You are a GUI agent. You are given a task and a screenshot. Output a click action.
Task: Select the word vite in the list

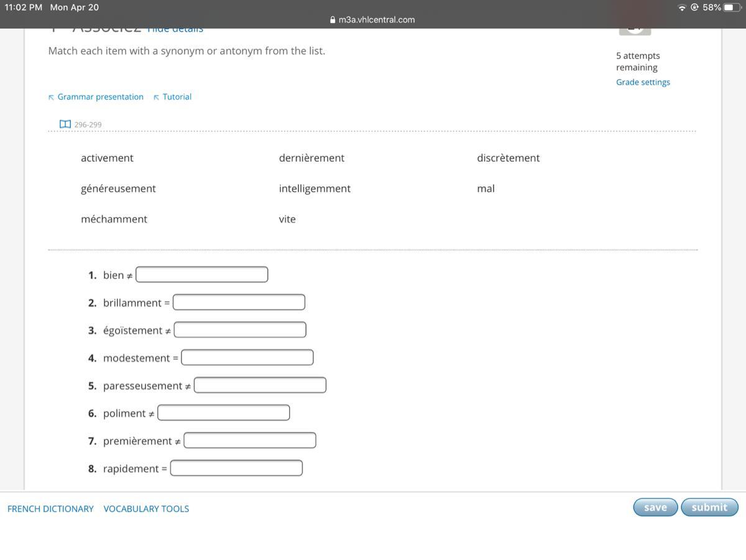click(x=287, y=219)
